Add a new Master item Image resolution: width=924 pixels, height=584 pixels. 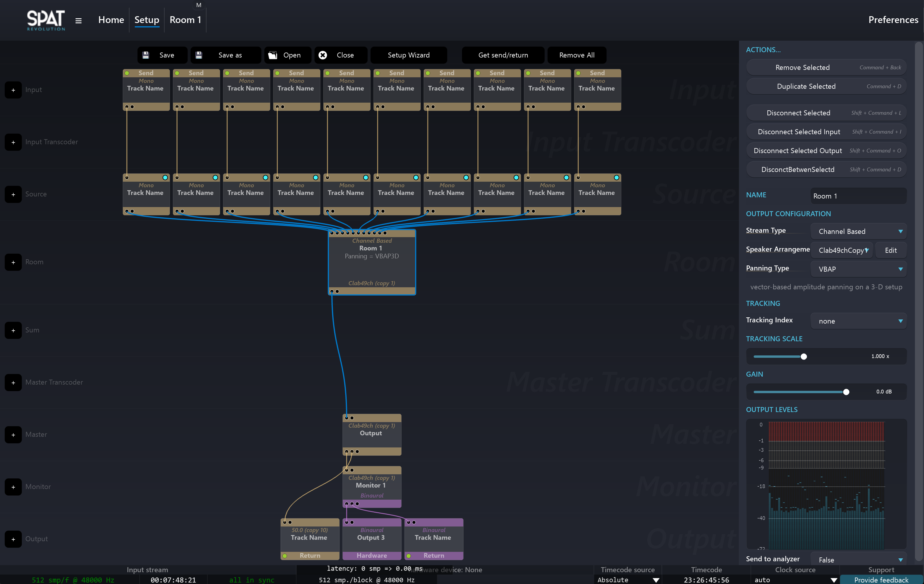(x=13, y=434)
